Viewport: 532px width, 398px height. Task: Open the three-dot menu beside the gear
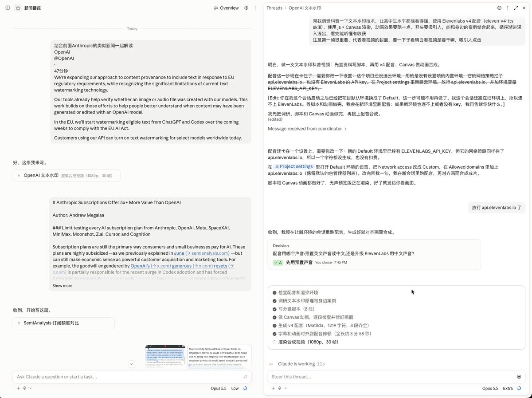(x=255, y=8)
